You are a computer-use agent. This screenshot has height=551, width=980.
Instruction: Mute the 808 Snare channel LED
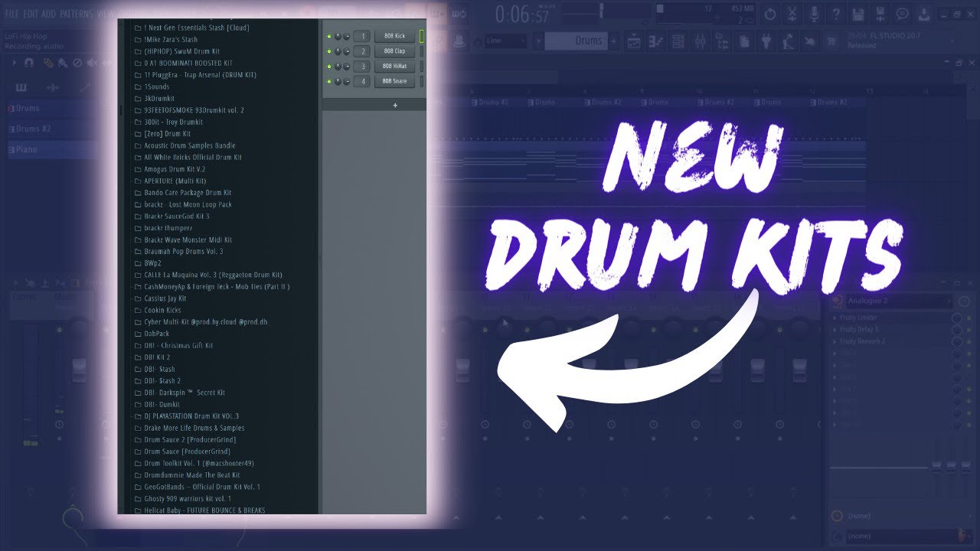[x=328, y=81]
